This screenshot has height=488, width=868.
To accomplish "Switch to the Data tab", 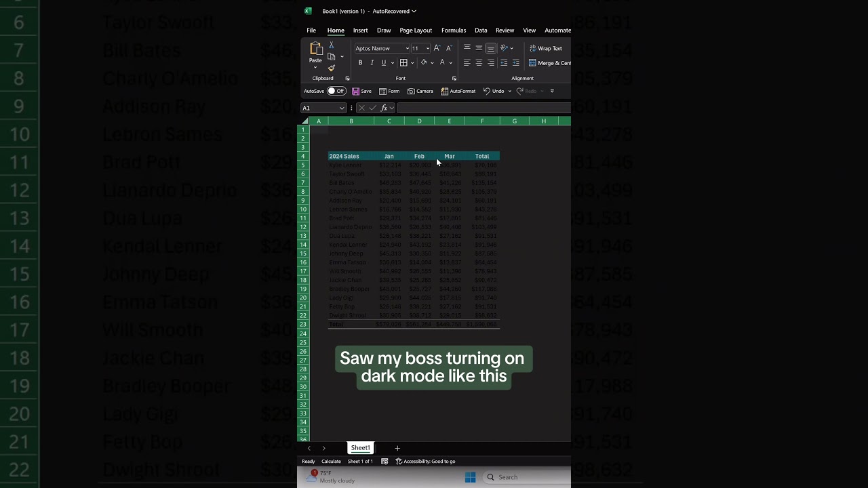I will point(481,30).
